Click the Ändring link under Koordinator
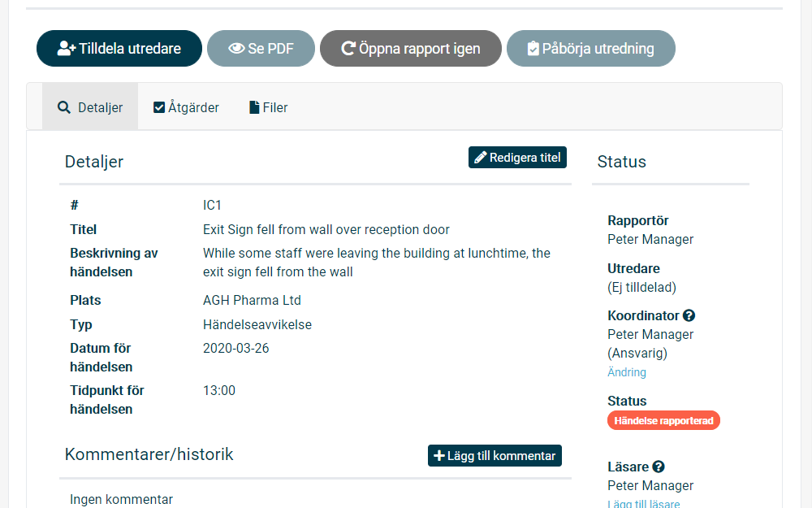The image size is (812, 508). click(x=626, y=372)
